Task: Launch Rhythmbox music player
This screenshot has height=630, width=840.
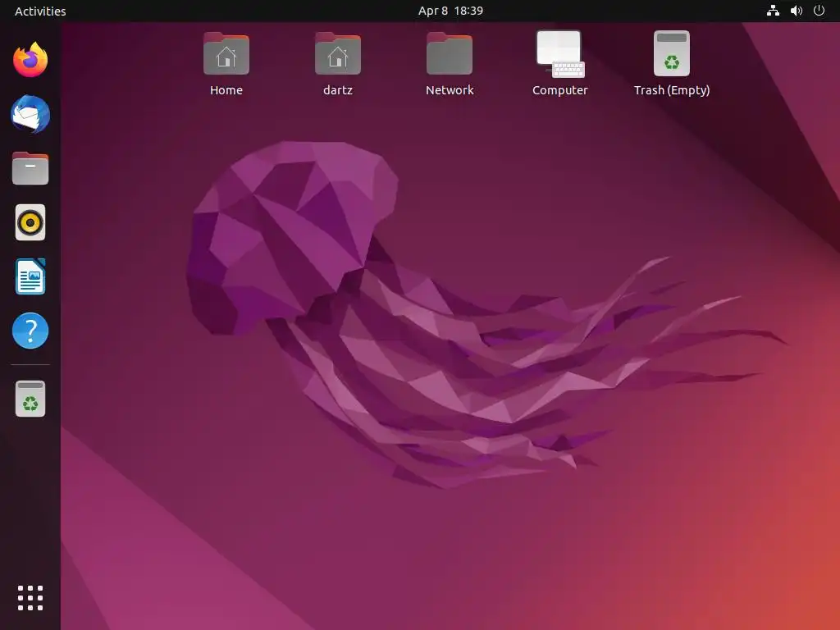Action: [30, 222]
